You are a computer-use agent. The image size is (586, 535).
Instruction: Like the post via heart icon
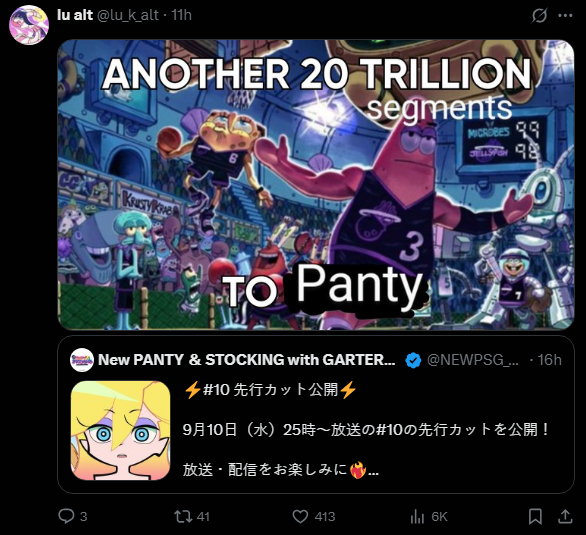click(300, 516)
